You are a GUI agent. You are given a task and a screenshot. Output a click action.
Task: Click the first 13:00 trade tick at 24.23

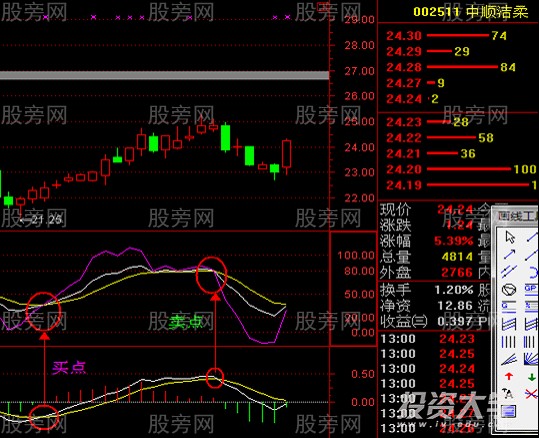[x=428, y=339]
